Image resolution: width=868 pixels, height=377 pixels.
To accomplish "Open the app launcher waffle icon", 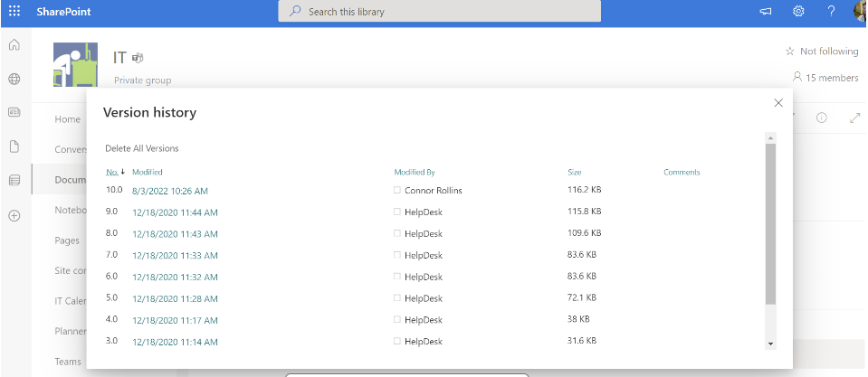I will [14, 12].
